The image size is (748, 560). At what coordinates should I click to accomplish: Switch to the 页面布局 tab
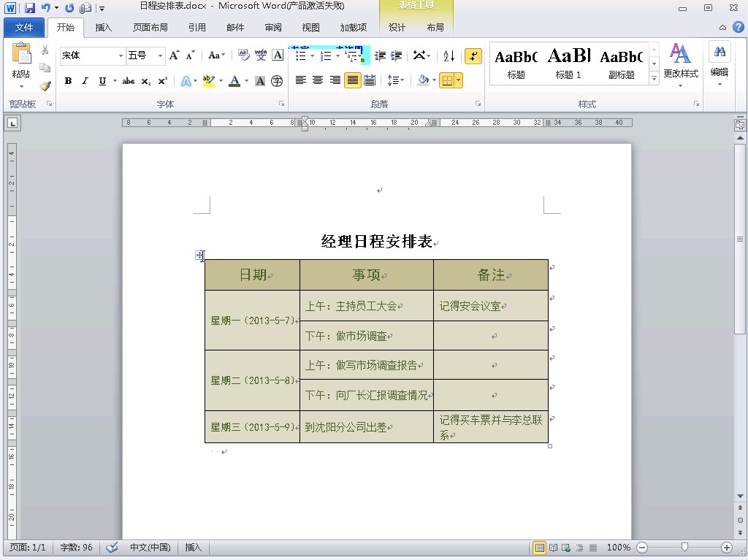pyautogui.click(x=150, y=28)
